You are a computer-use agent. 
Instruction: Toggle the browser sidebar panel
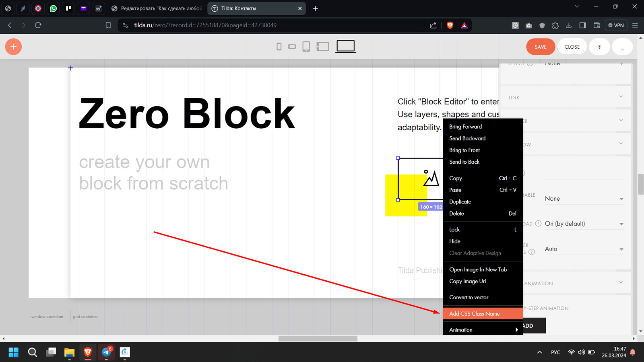coord(582,25)
